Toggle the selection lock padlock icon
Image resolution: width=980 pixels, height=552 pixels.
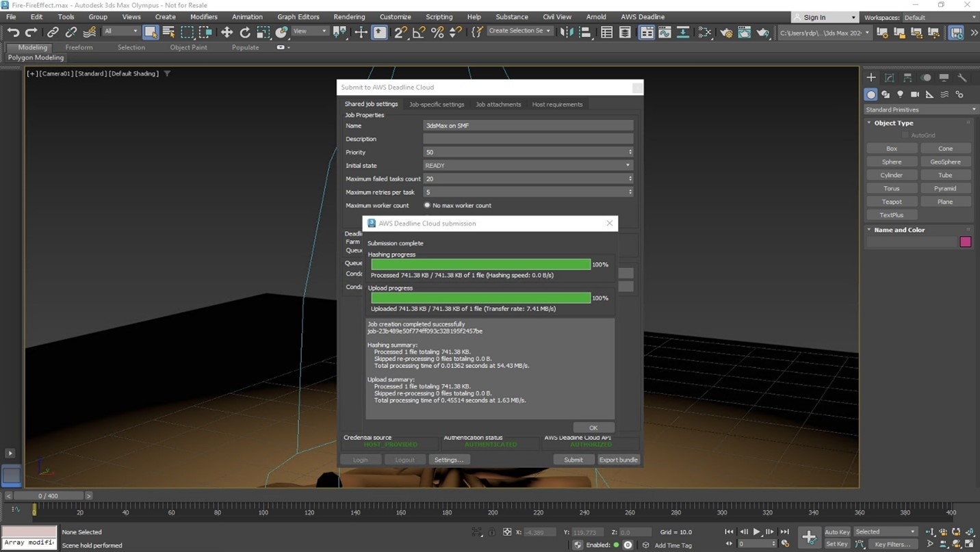pos(492,531)
